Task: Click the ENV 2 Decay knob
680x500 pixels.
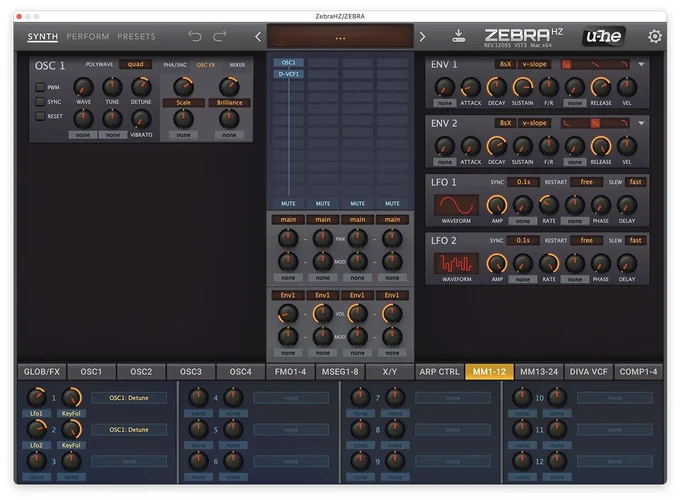Action: point(496,144)
